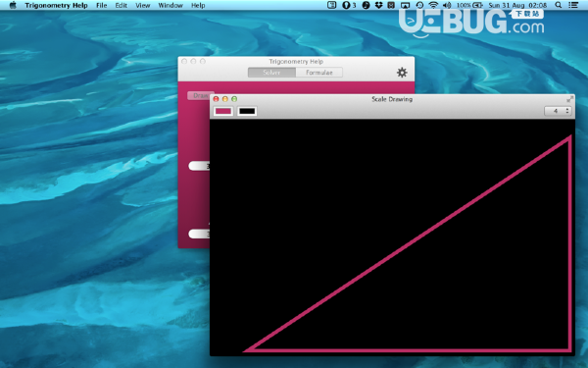Image resolution: width=588 pixels, height=368 pixels.
Task: Click the 1Password-style icon with 3
Action: (349, 5)
